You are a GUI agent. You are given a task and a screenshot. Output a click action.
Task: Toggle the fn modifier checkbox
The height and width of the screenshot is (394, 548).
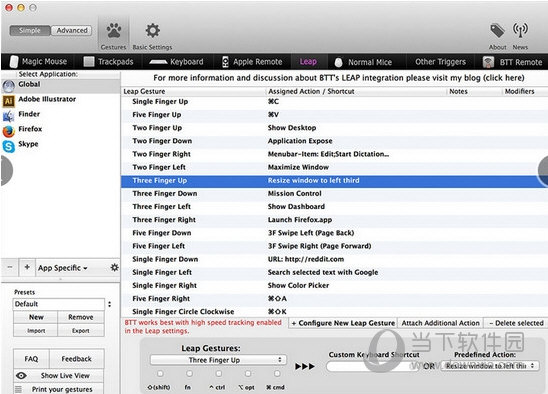click(189, 373)
